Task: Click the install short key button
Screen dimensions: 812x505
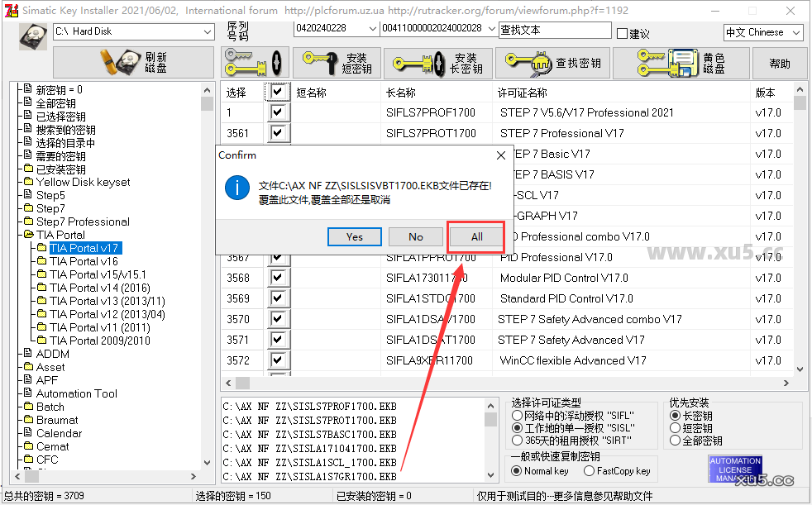Action: [337, 63]
